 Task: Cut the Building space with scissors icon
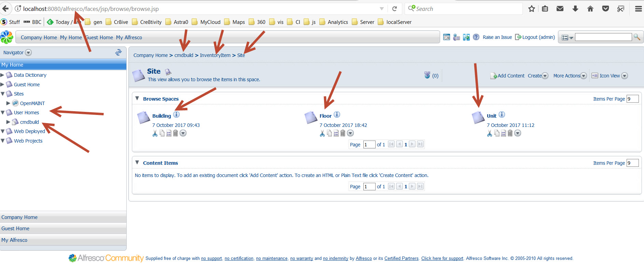click(x=155, y=133)
